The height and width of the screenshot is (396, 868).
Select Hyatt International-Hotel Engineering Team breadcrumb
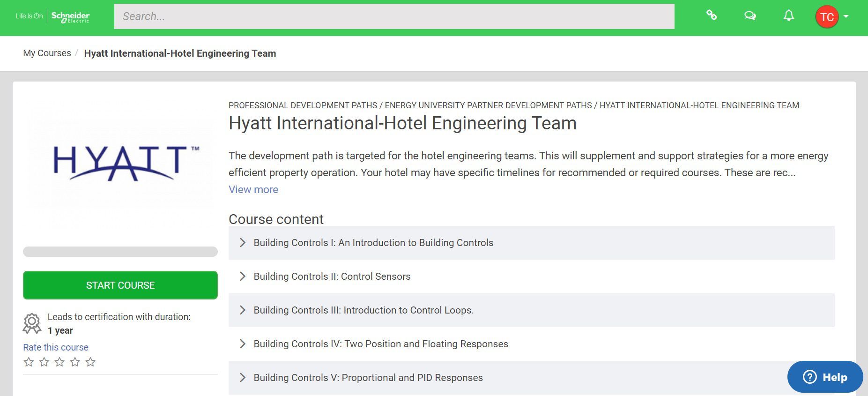(180, 53)
